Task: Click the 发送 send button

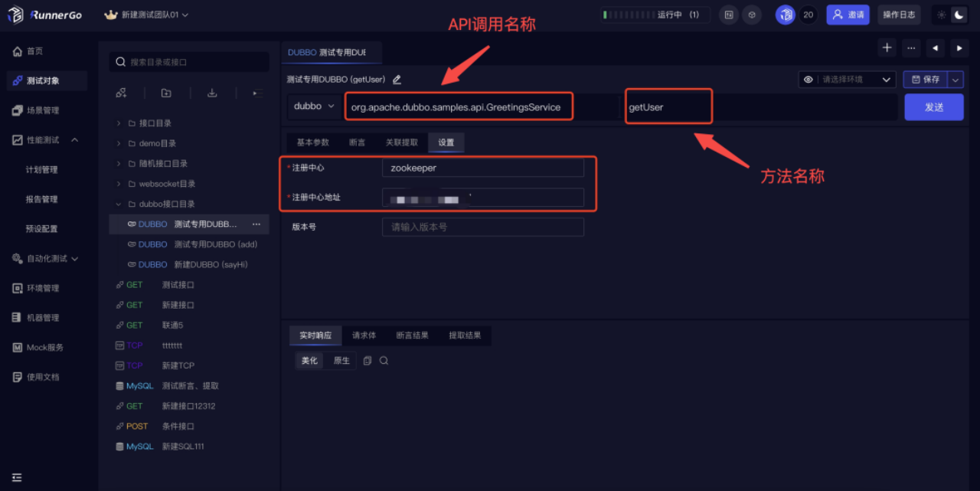Action: [934, 107]
